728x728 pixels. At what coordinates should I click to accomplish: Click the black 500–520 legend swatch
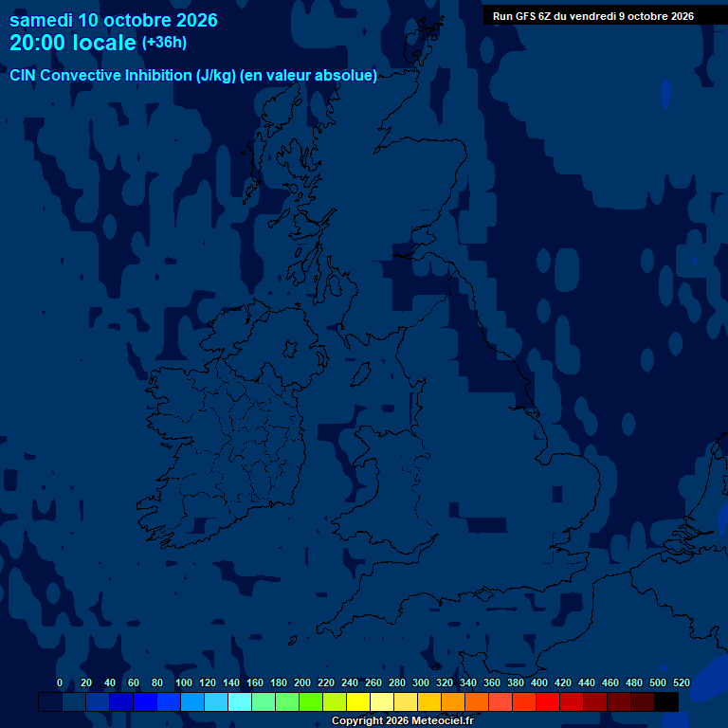(x=666, y=701)
